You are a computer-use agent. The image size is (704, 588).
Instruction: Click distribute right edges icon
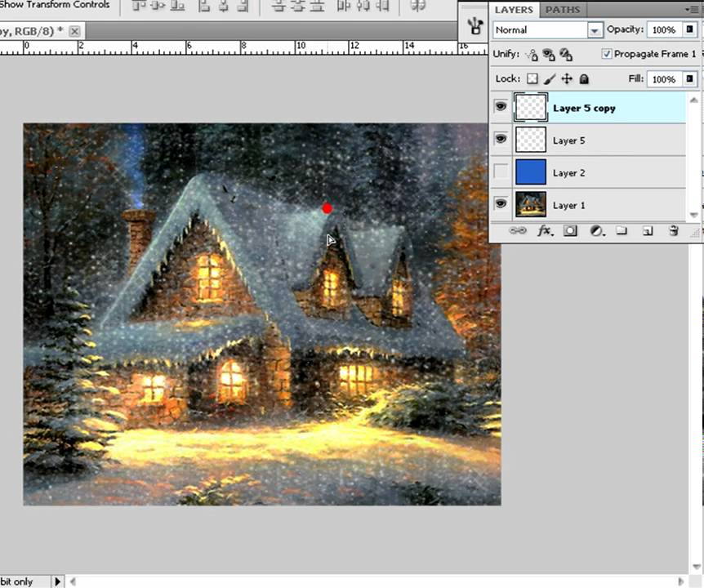(x=382, y=6)
